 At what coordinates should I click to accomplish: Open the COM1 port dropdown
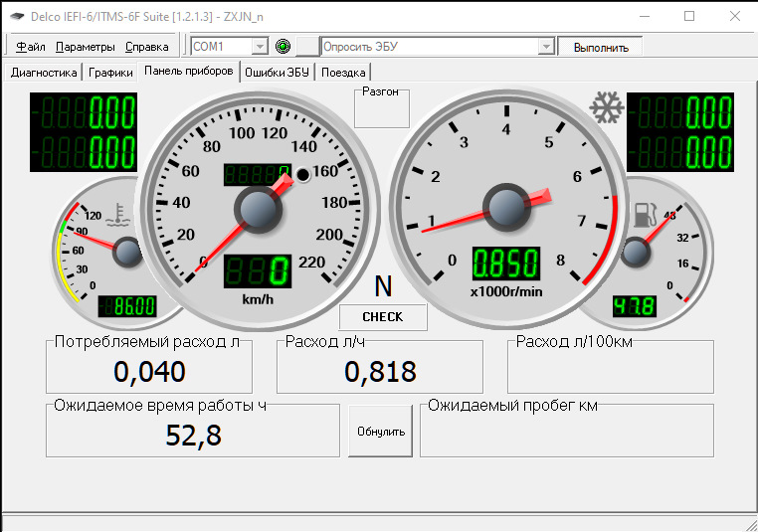coord(260,47)
